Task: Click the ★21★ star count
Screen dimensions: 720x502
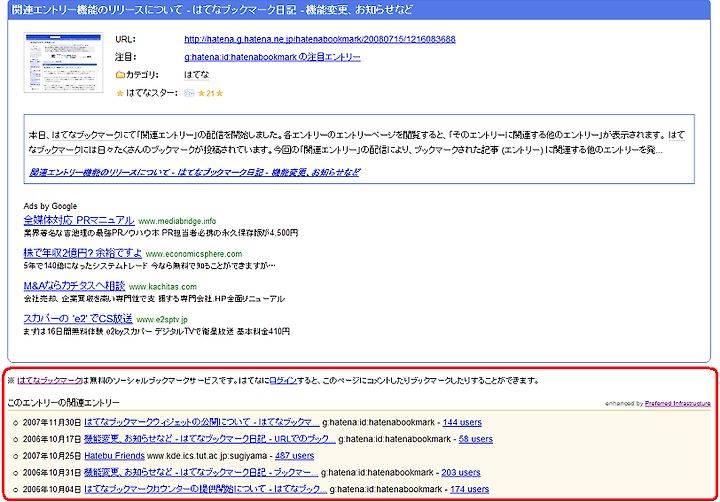Action: [x=210, y=93]
